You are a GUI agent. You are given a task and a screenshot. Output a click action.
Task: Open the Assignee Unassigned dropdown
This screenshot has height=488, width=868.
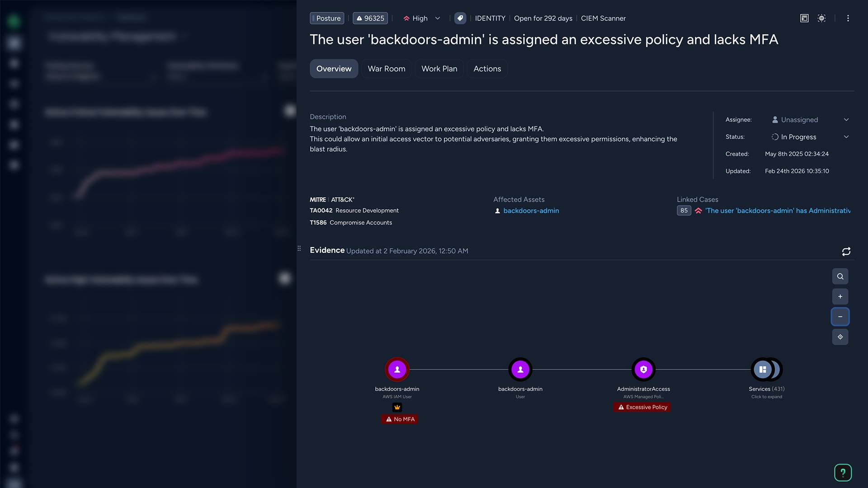pos(810,120)
